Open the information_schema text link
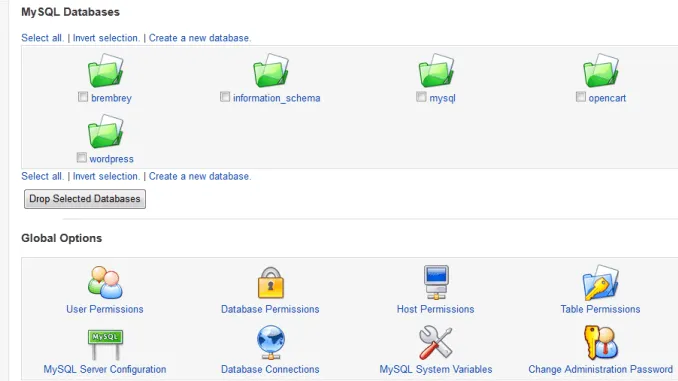 (x=277, y=98)
